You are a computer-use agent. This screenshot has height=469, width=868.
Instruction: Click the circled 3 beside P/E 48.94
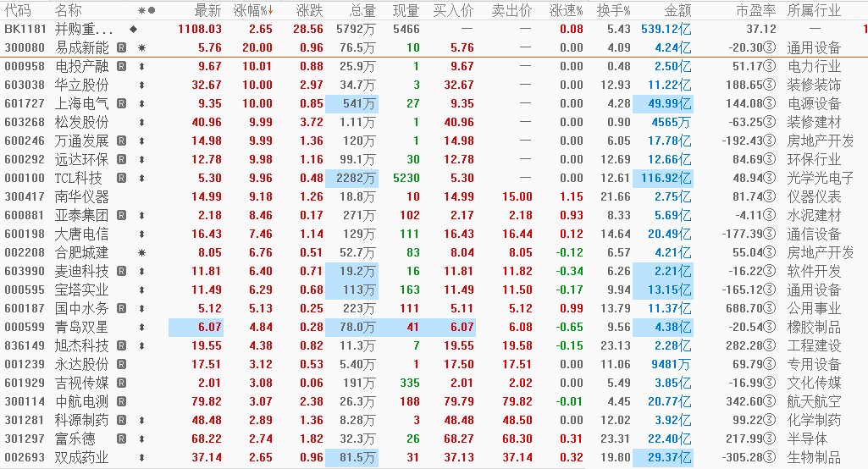click(x=770, y=178)
